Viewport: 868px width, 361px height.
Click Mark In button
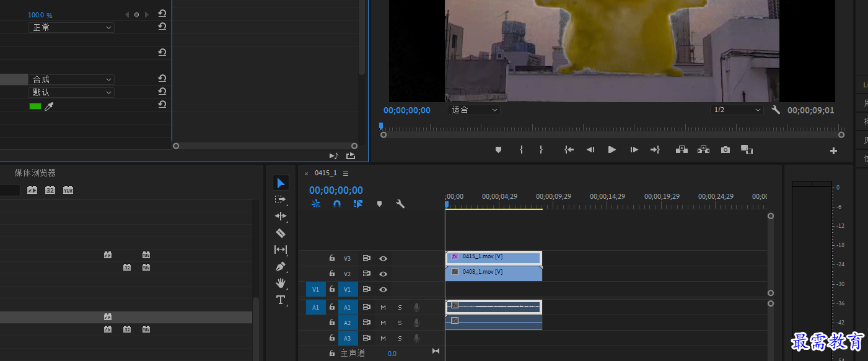click(521, 150)
